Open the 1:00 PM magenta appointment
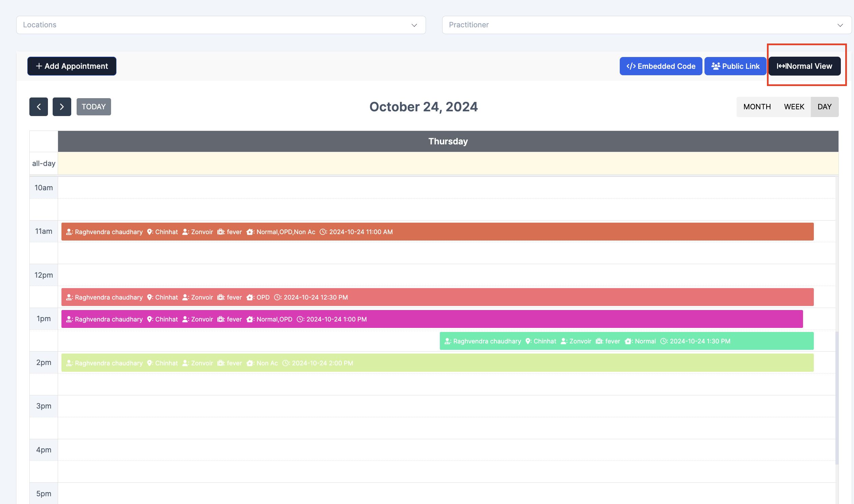This screenshot has height=504, width=854. pos(432,319)
